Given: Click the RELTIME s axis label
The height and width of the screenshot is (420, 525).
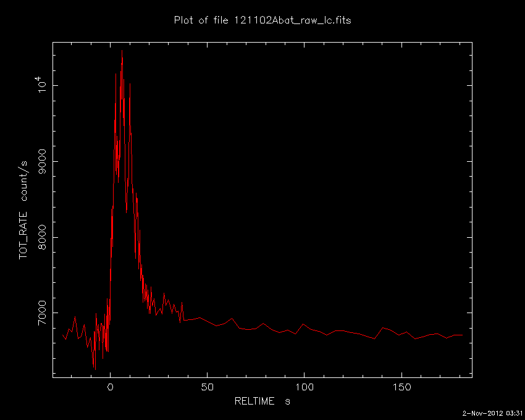Looking at the screenshot, I should tap(262, 401).
